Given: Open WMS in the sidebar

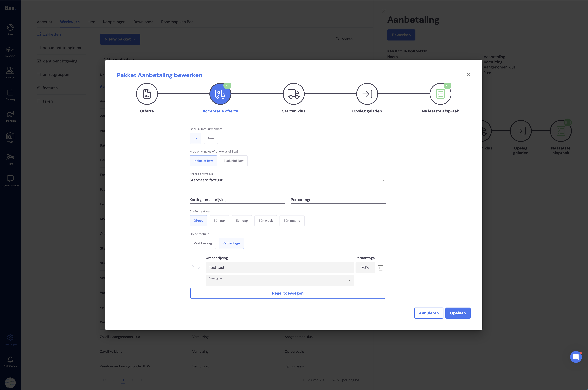Looking at the screenshot, I should click(10, 138).
